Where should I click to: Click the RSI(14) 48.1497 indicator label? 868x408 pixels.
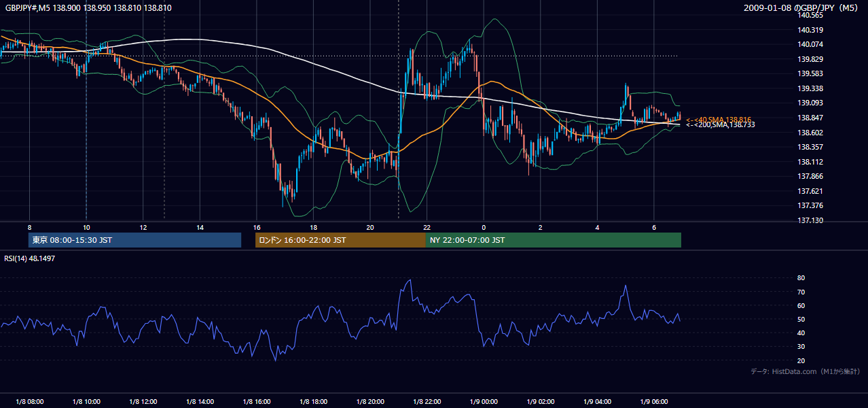[30, 258]
